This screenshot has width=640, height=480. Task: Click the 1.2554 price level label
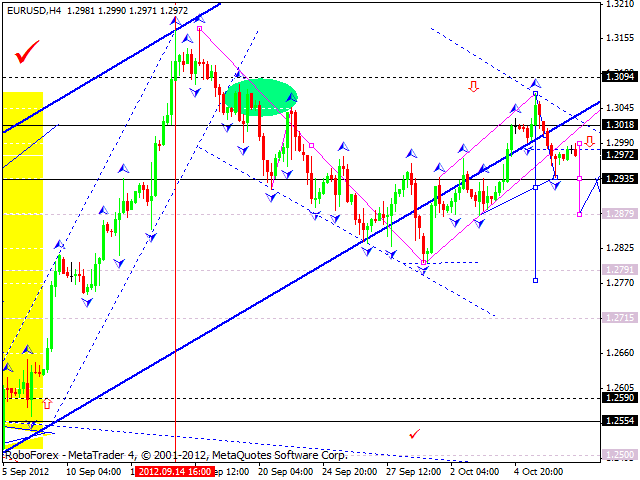(621, 421)
